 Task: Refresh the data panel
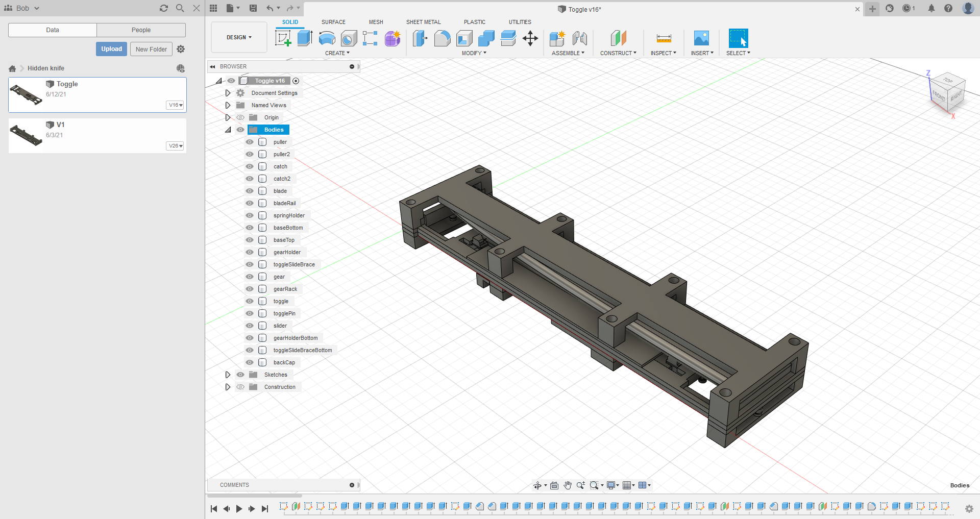click(x=164, y=8)
